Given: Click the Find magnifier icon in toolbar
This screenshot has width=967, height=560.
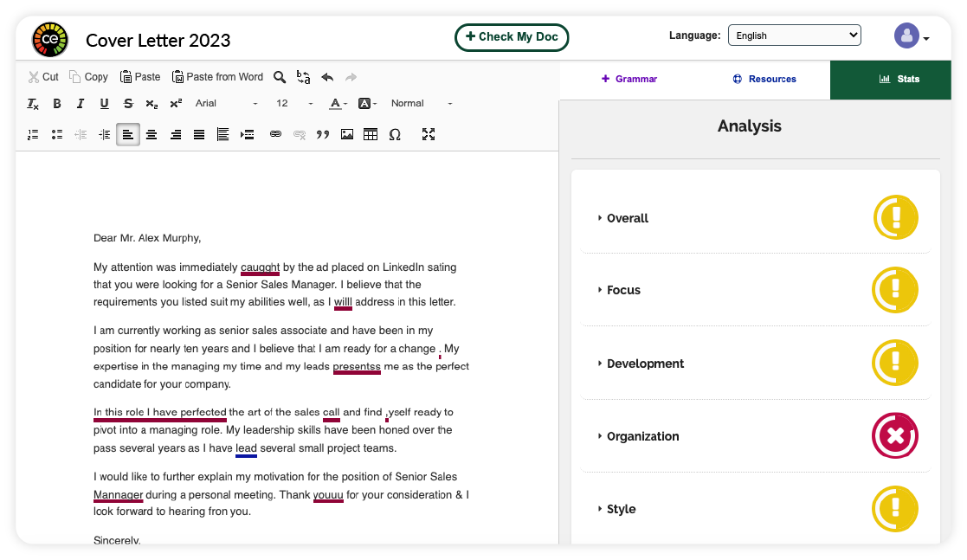Looking at the screenshot, I should [280, 77].
